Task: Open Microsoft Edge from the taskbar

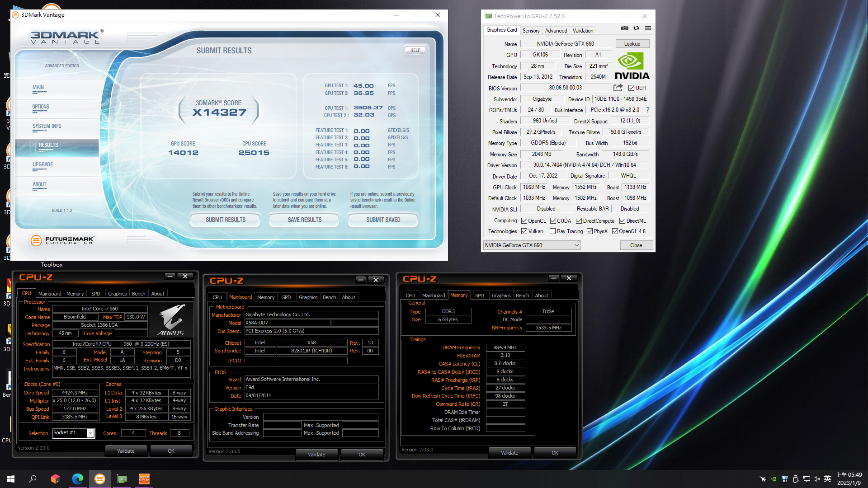Action: pyautogui.click(x=77, y=479)
